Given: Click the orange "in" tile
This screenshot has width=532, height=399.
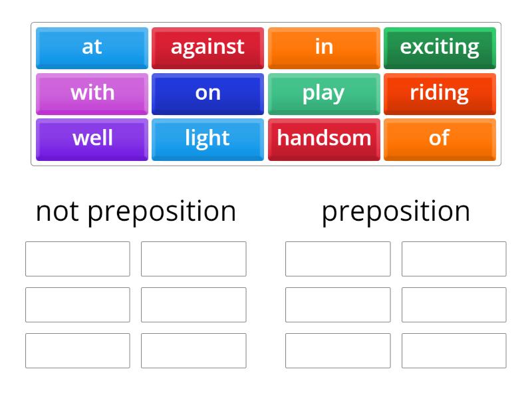Looking at the screenshot, I should pyautogui.click(x=324, y=47).
